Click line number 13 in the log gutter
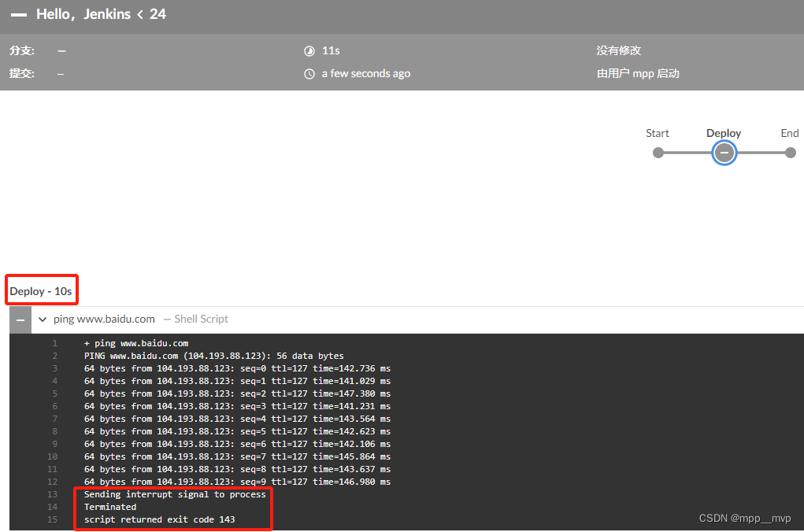 pos(52,494)
